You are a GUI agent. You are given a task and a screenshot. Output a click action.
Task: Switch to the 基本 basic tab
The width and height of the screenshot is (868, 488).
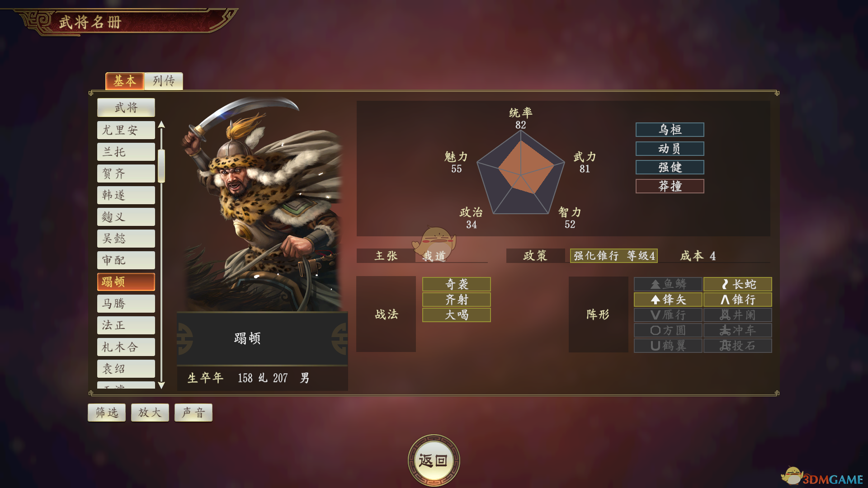point(125,81)
